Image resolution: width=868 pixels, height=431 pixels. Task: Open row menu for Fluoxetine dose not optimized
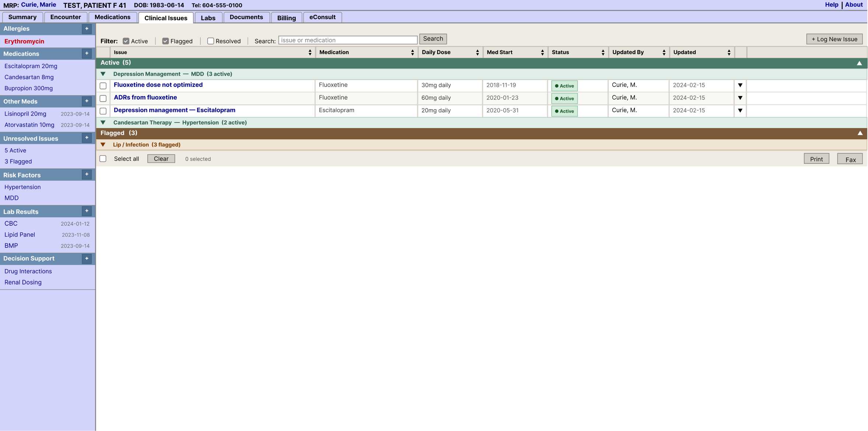(740, 85)
